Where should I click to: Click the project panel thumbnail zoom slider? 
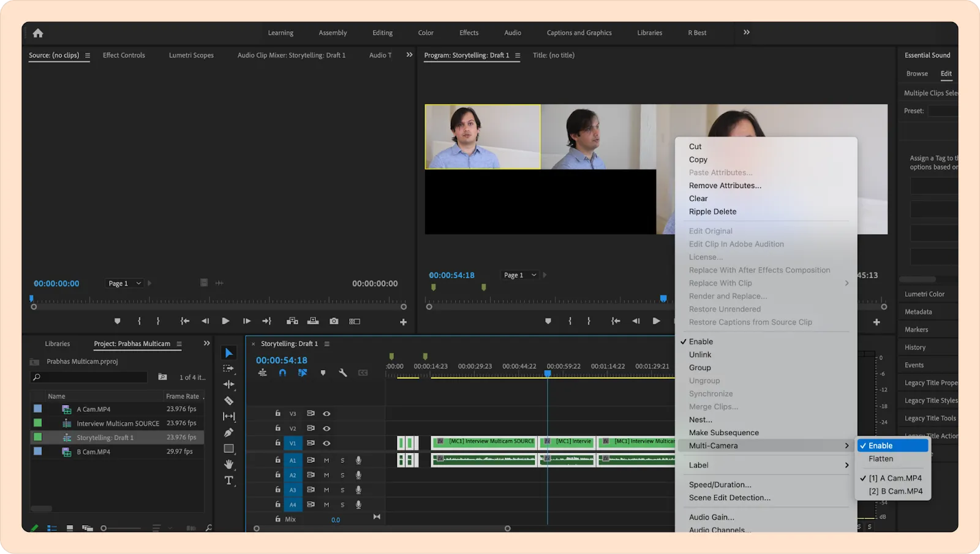(x=104, y=528)
